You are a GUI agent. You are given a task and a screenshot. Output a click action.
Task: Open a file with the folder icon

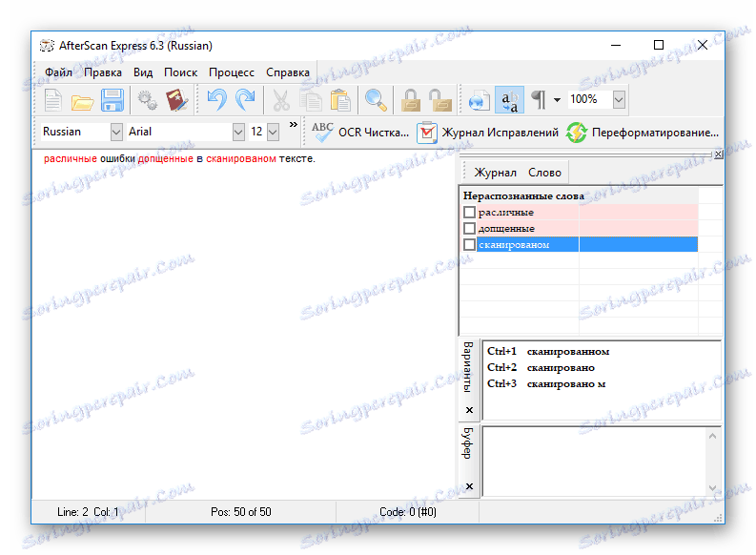pyautogui.click(x=82, y=102)
